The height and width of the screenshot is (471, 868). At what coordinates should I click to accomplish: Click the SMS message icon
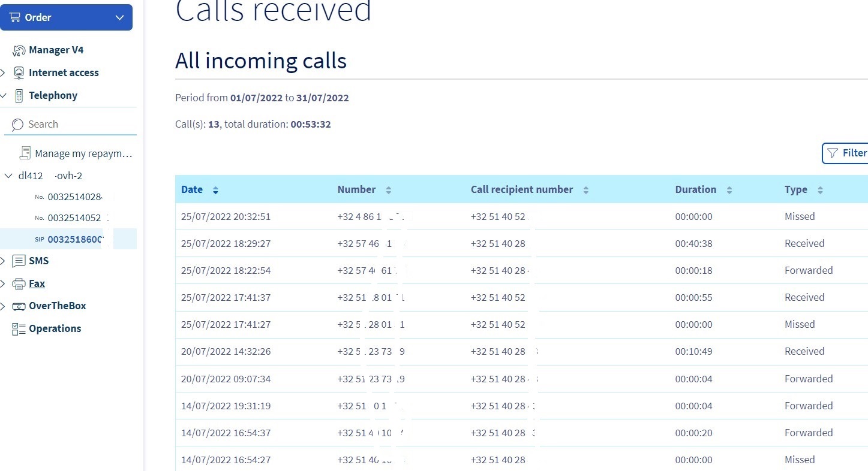pyautogui.click(x=19, y=261)
